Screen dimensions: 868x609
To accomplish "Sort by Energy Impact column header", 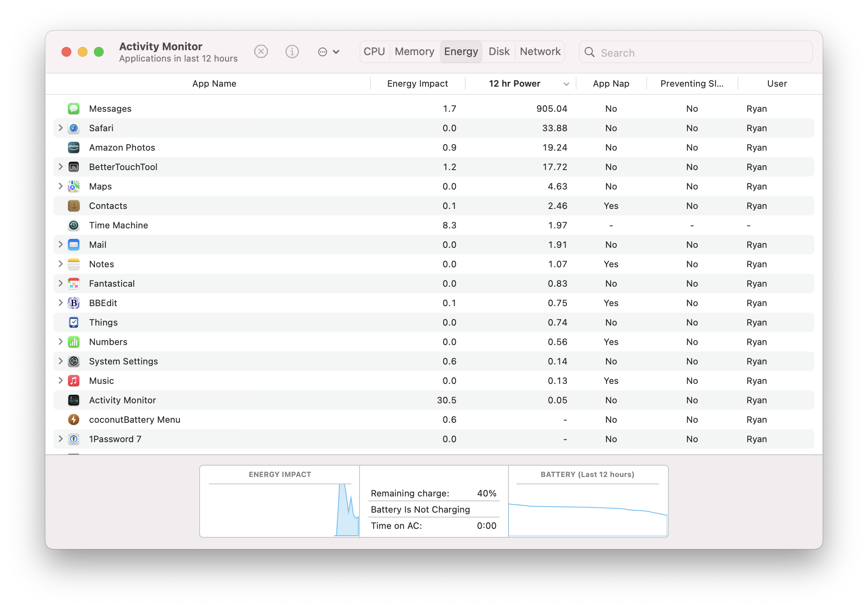I will (417, 84).
